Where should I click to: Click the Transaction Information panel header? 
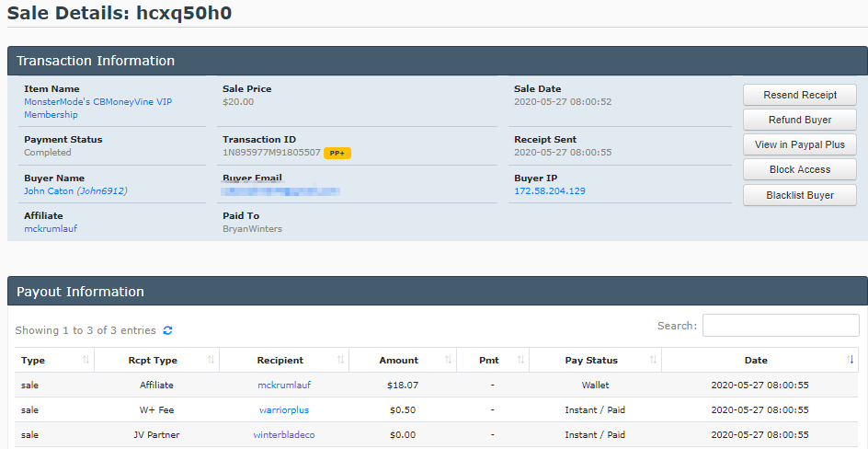tap(438, 61)
